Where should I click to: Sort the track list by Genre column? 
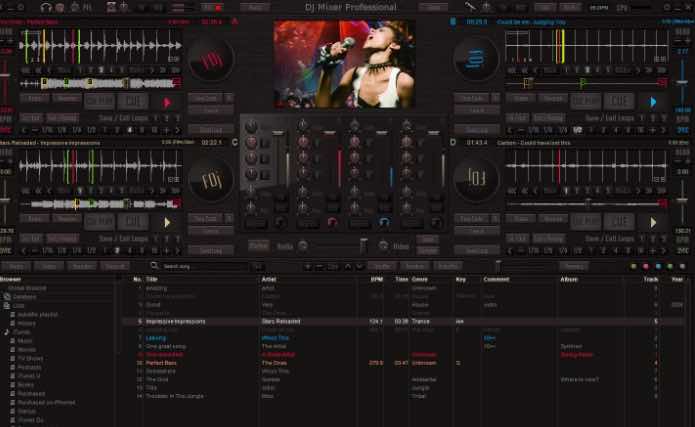[x=419, y=279]
